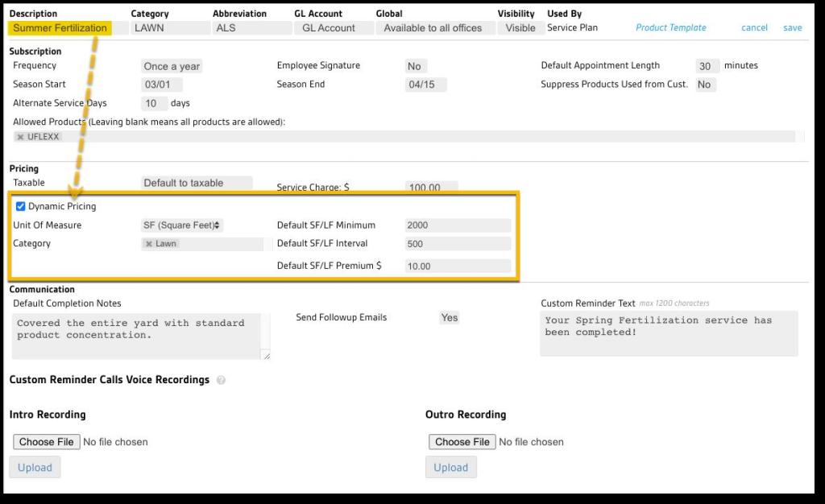
Task: Click the Product Template link
Action: click(670, 27)
